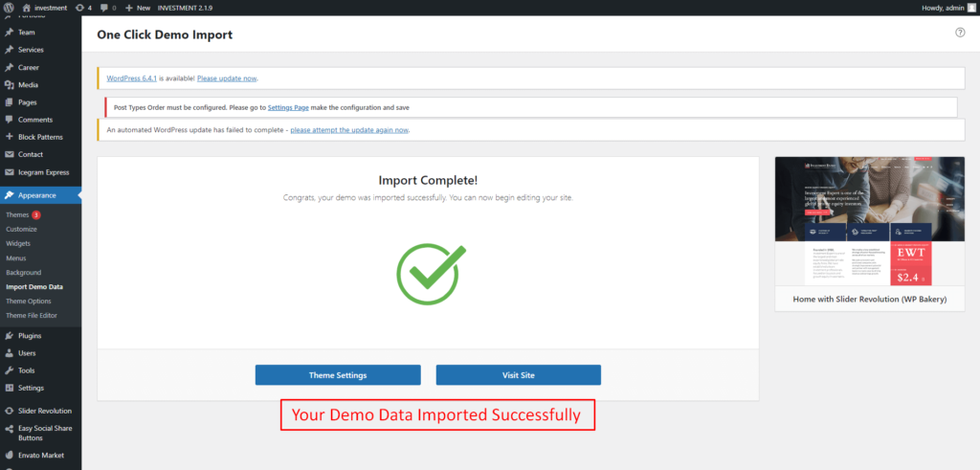Open Background submenu item
Image resolution: width=980 pixels, height=470 pixels.
point(23,273)
